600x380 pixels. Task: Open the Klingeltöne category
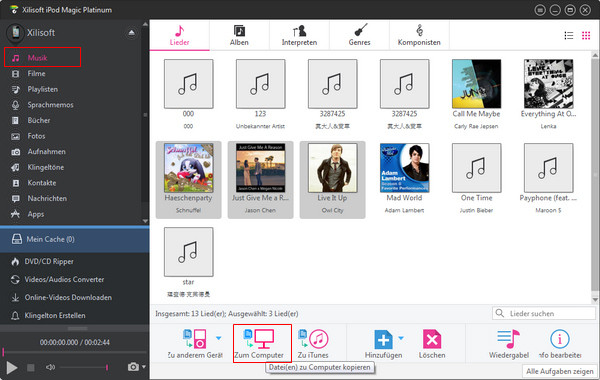pyautogui.click(x=46, y=167)
